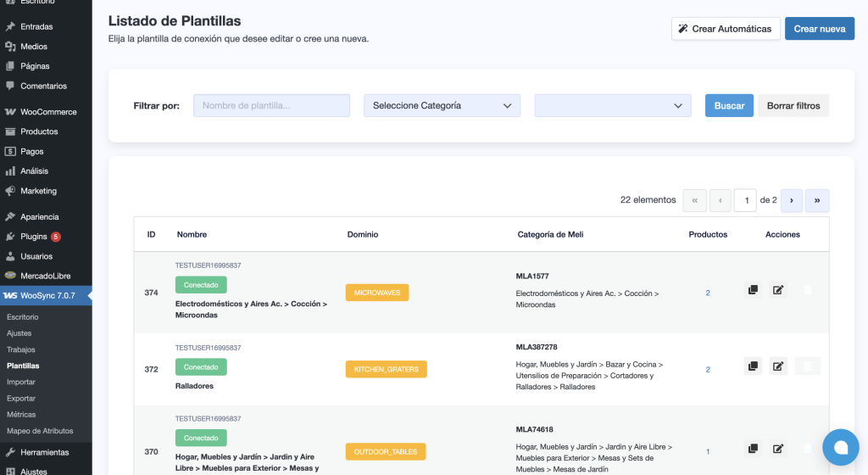The image size is (868, 475).
Task: Click the Páginas sidebar icon
Action: 10,66
